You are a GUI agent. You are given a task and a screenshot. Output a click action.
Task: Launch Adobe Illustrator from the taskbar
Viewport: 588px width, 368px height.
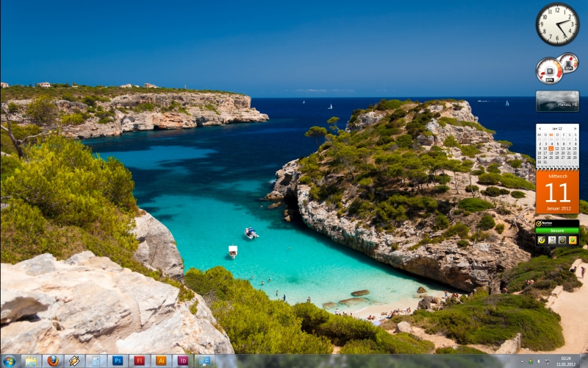[x=161, y=361]
